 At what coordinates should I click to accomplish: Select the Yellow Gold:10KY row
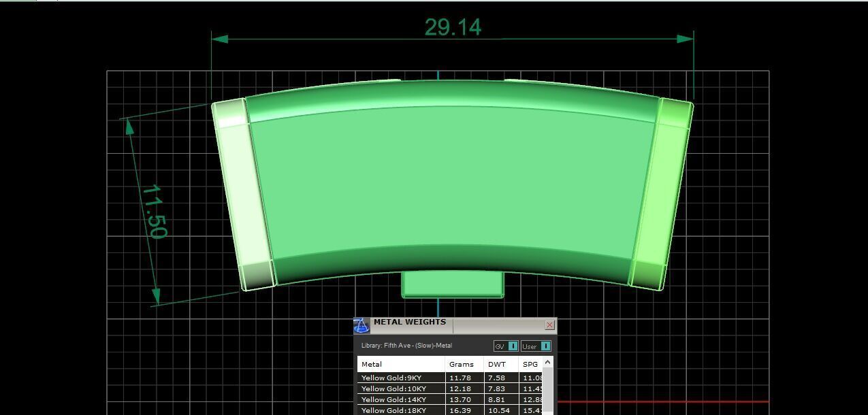(449, 388)
